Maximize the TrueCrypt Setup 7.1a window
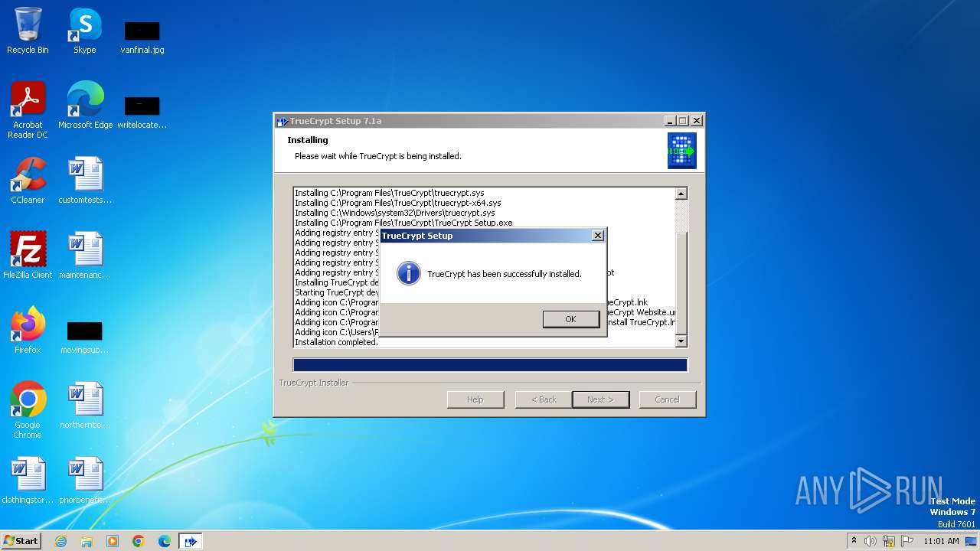 point(683,121)
